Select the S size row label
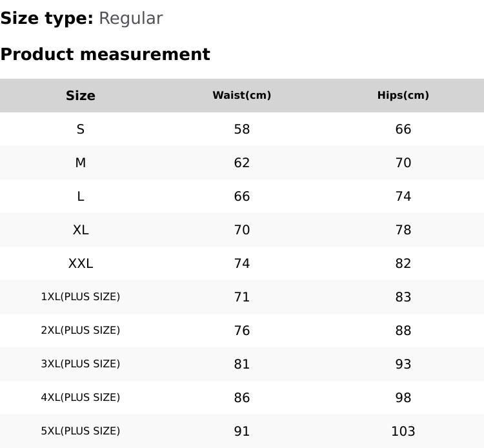The height and width of the screenshot is (448, 484). pyautogui.click(x=81, y=129)
